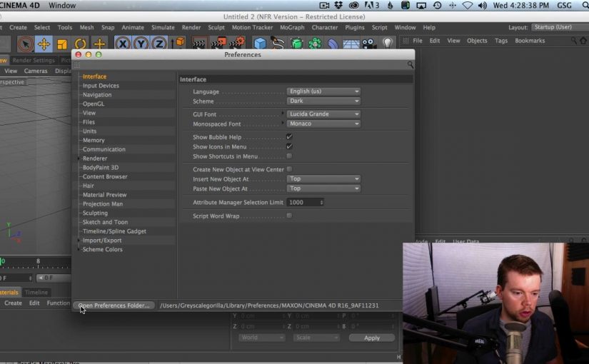
Task: Open macOS Spotlight search icon
Action: [x=585, y=5]
